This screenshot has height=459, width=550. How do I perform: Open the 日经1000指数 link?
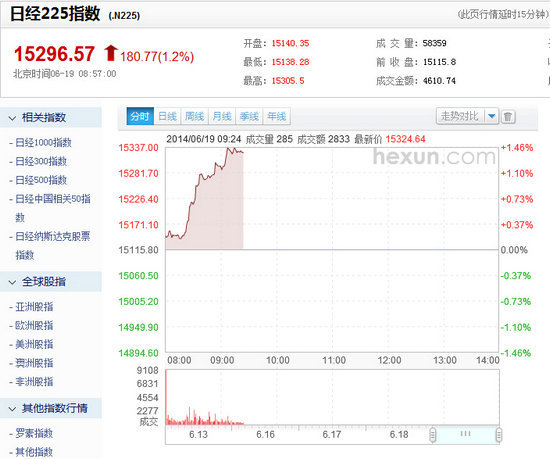point(43,143)
